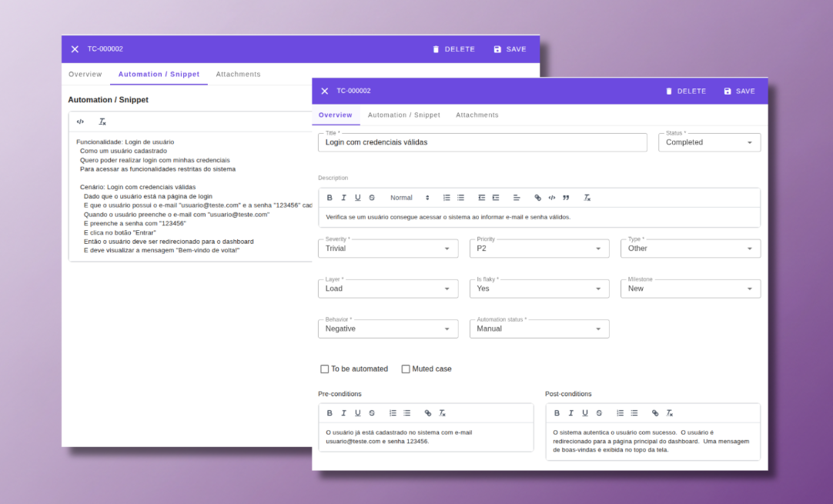Edit the Title field containing Login com credenciais válidas
The width and height of the screenshot is (833, 504).
click(x=482, y=142)
